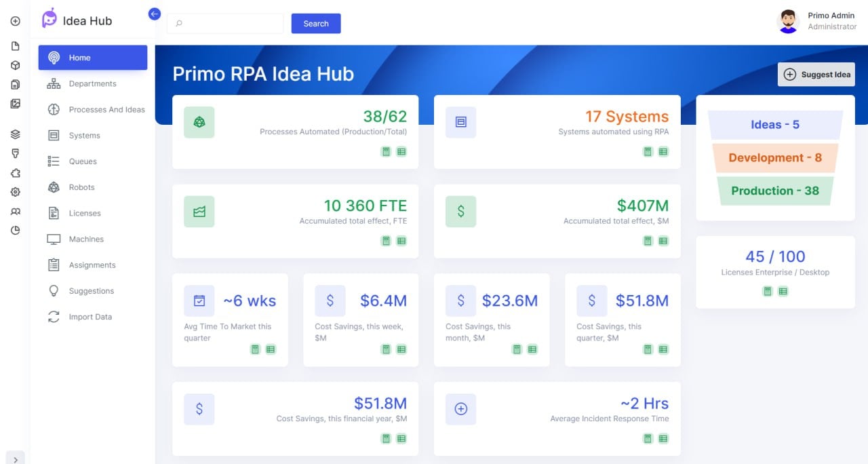Viewport: 868px width, 464px height.
Task: Click the Departments org-chart icon
Action: point(54,83)
